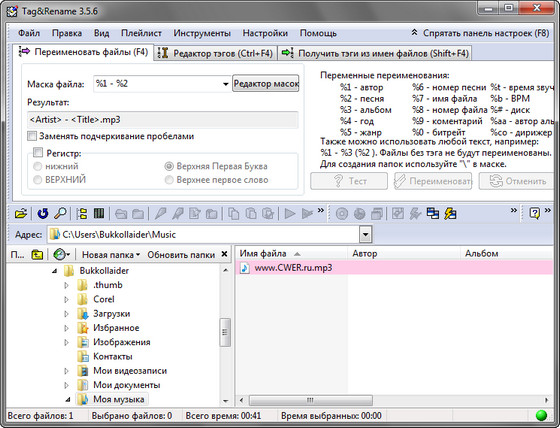Open the Правка menu

(x=67, y=33)
